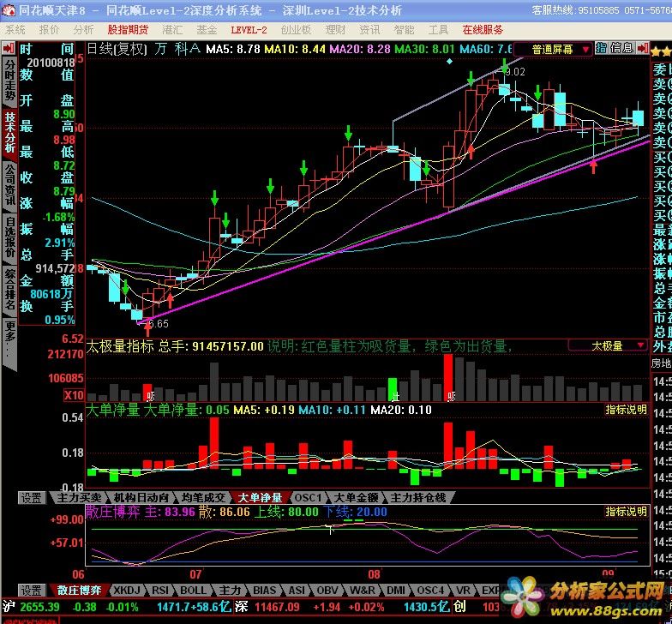Switch to 主力买卖 indicator tab
The height and width of the screenshot is (624, 672).
pos(79,497)
